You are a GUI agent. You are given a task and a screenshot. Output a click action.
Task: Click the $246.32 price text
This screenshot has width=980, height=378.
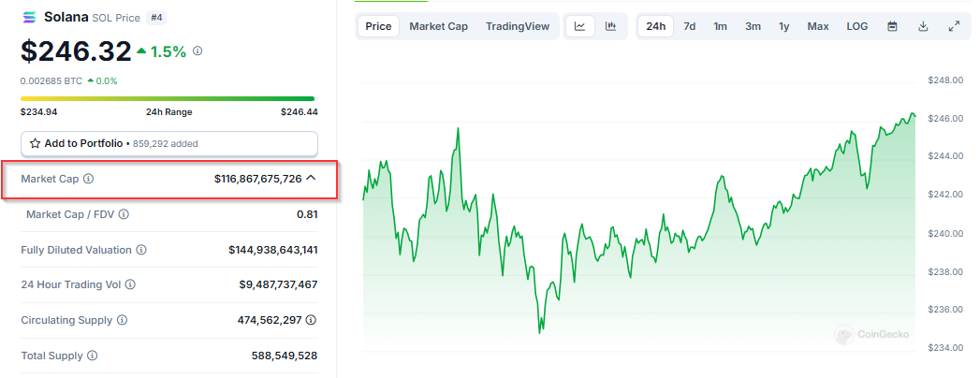tap(76, 51)
